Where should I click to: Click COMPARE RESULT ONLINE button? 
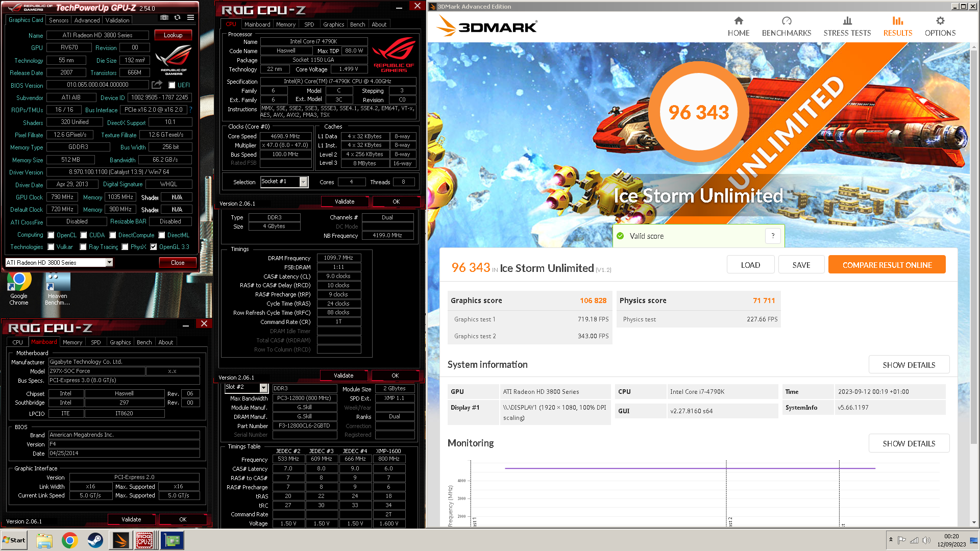tap(887, 265)
